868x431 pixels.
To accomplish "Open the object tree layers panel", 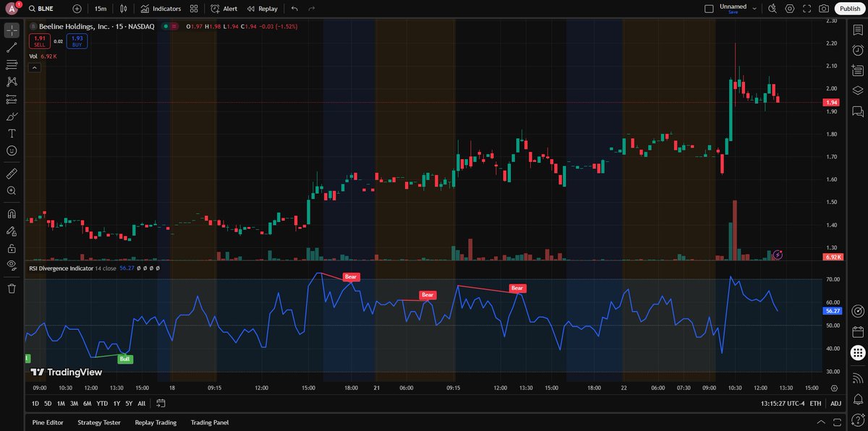I will pos(858,91).
